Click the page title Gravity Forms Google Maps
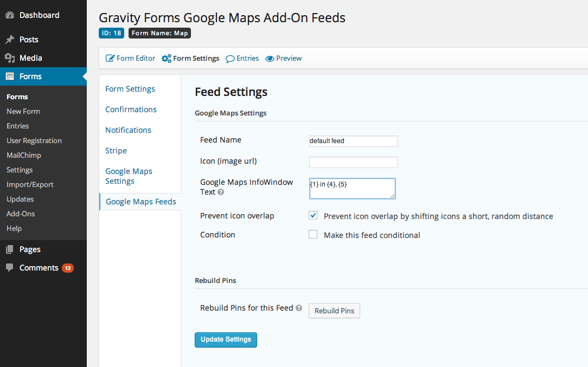Image resolution: width=588 pixels, height=367 pixels. point(222,18)
